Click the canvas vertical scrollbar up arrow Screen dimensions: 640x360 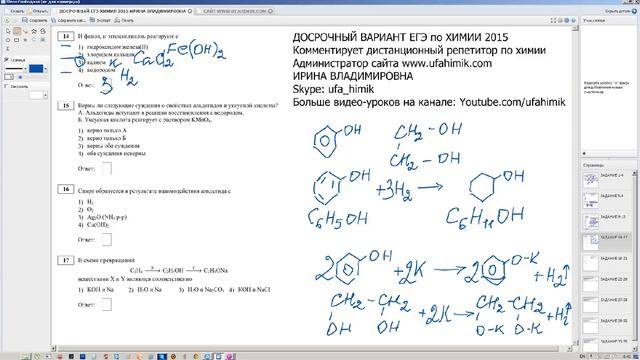click(576, 28)
